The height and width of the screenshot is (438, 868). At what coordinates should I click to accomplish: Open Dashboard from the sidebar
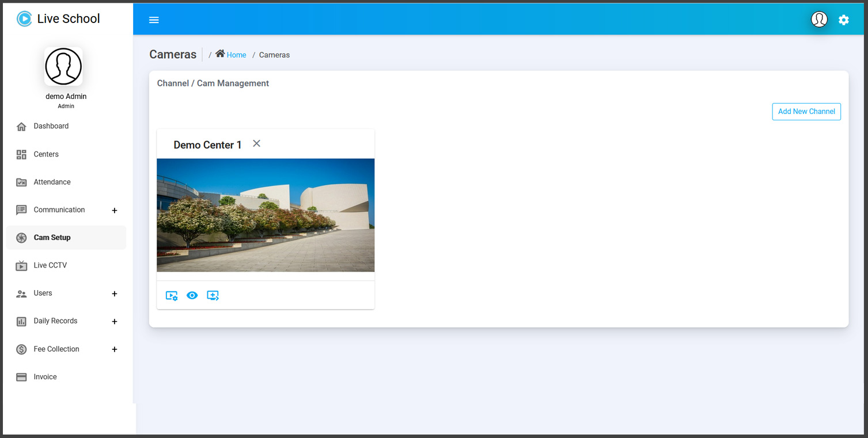pyautogui.click(x=51, y=126)
